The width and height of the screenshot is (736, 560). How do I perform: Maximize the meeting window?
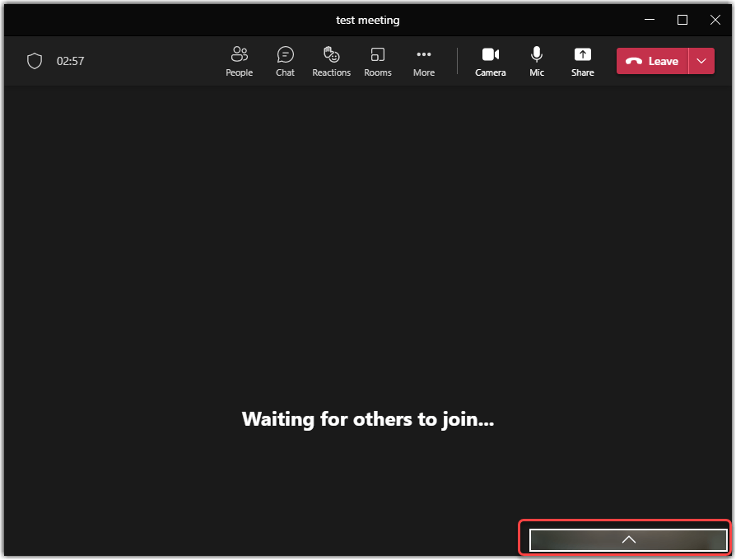(682, 20)
